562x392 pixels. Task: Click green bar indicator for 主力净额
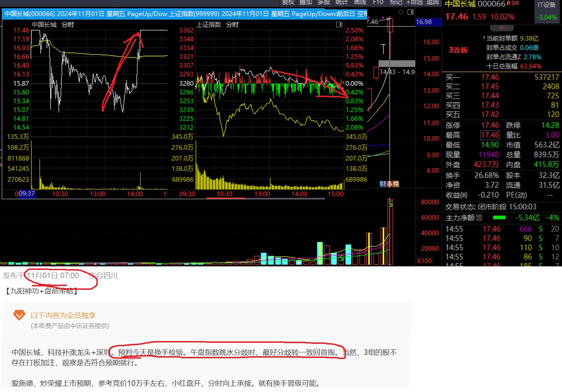499,218
